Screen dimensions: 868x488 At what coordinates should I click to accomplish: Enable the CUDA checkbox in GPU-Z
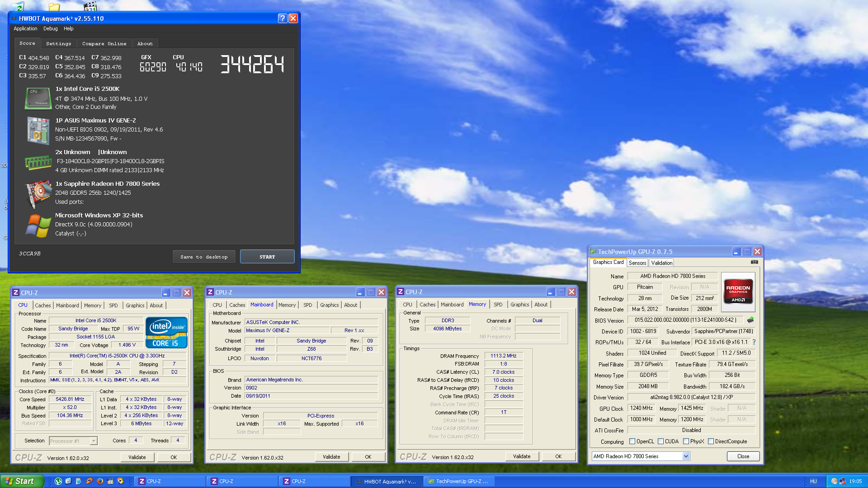point(661,441)
